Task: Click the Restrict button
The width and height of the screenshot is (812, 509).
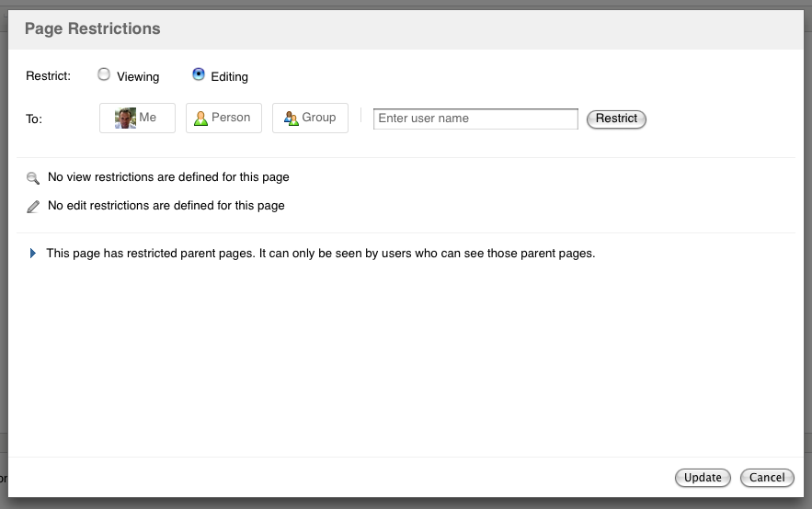Action: (x=616, y=119)
